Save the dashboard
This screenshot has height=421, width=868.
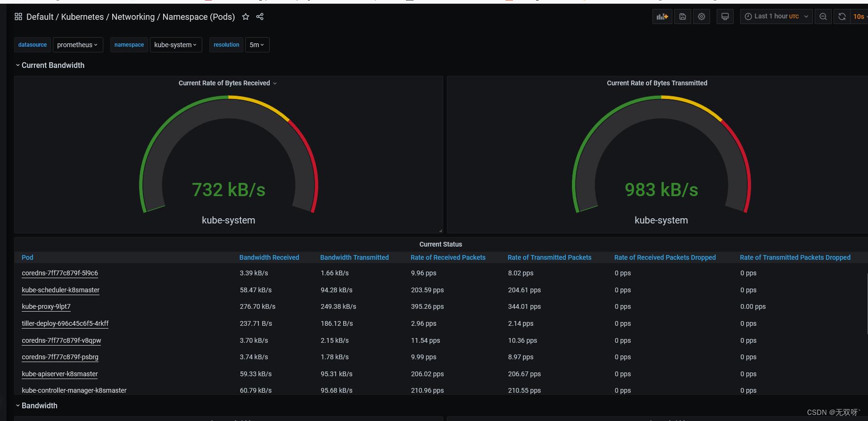pyautogui.click(x=682, y=17)
